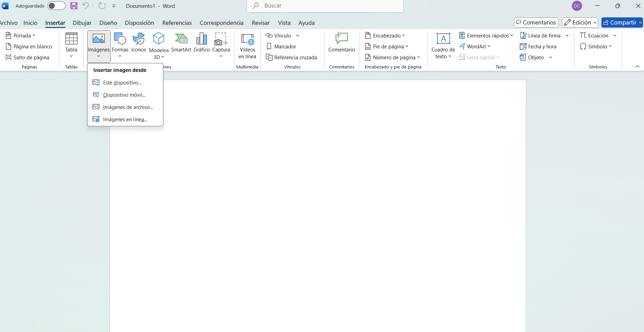The image size is (644, 332).
Task: Click the Save icon in title bar
Action: click(74, 6)
